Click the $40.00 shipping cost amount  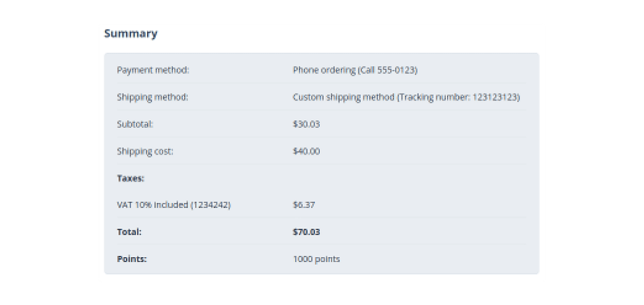click(x=306, y=152)
